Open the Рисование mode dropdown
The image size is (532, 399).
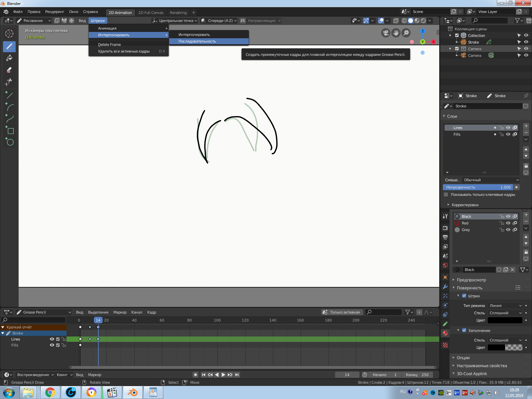(x=34, y=21)
